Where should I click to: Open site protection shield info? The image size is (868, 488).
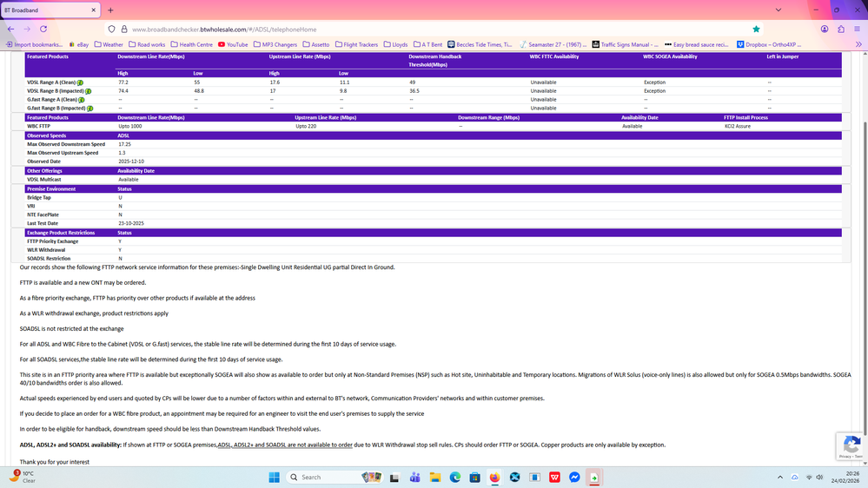112,30
